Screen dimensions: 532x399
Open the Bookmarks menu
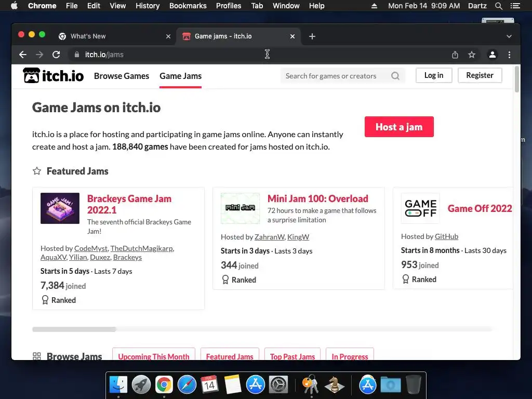coord(188,6)
